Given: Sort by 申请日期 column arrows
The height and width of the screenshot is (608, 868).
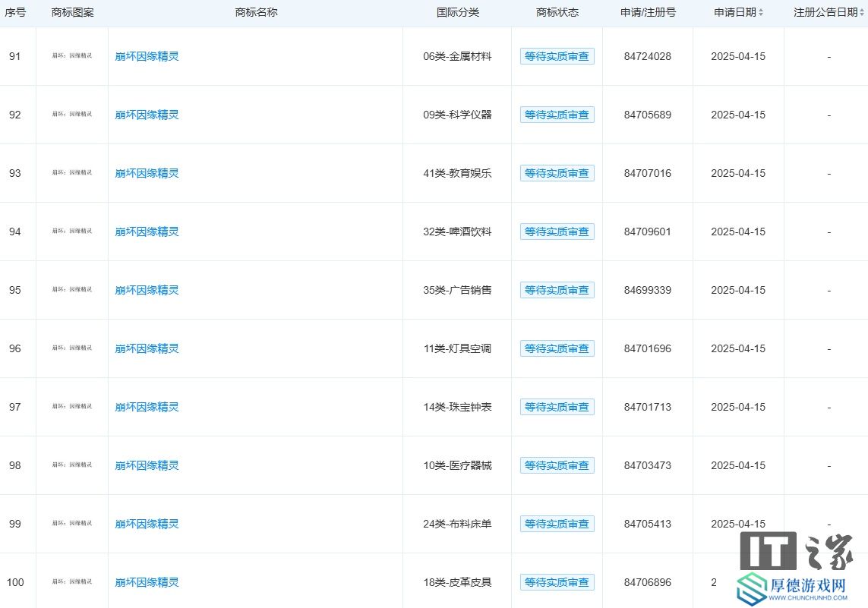Looking at the screenshot, I should [x=761, y=12].
